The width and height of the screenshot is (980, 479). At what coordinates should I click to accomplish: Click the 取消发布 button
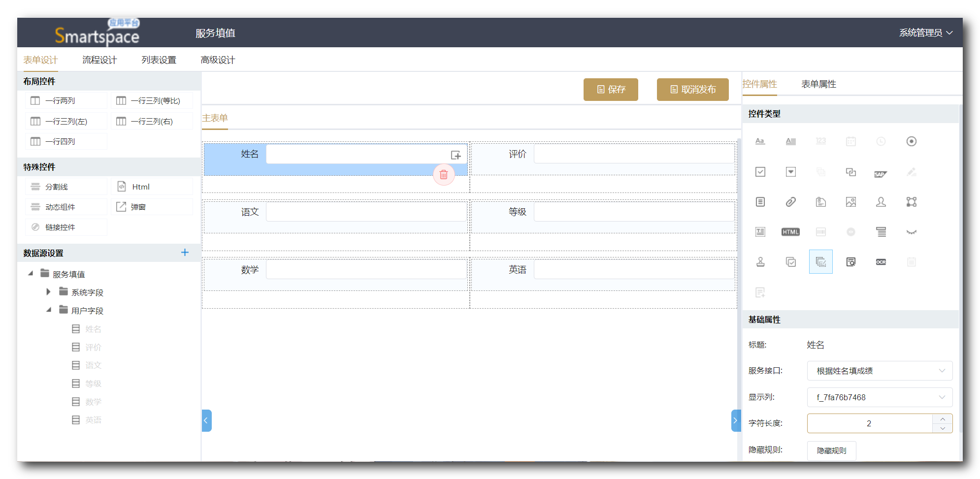(x=692, y=90)
